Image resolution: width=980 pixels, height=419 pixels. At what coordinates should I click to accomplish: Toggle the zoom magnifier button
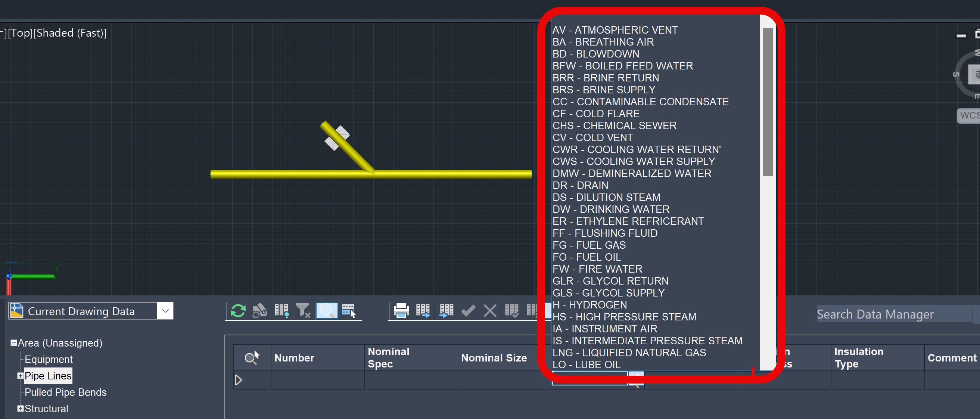[327, 311]
